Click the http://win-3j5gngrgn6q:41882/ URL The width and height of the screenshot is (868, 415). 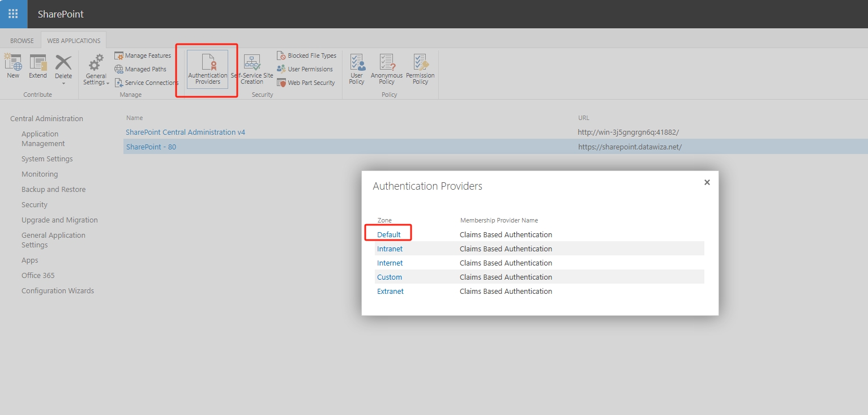click(x=628, y=132)
